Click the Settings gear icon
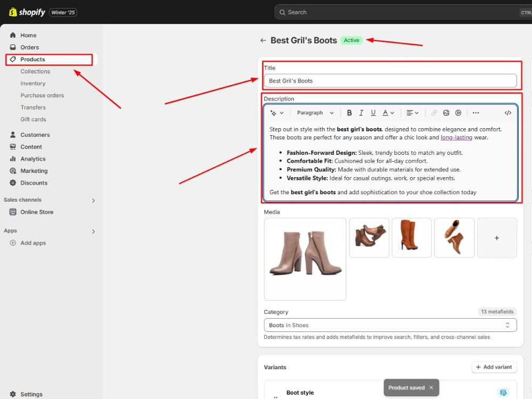Viewport: 532px width, 399px height. pos(13,394)
